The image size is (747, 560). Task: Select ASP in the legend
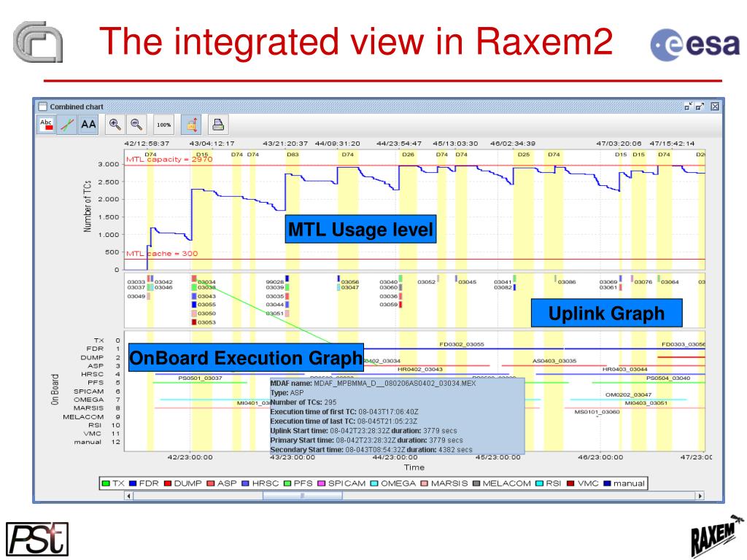pos(222,483)
